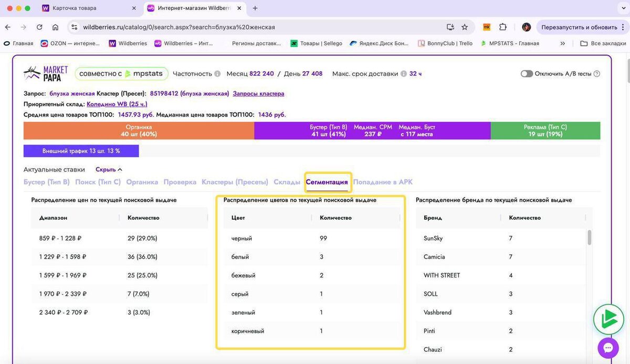The height and width of the screenshot is (364, 630).
Task: Switch to the Бустер (Тип B) tab
Action: (47, 182)
